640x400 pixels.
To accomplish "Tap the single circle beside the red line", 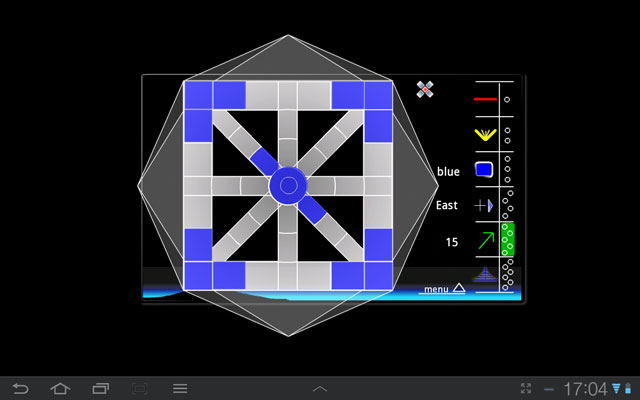I will (507, 100).
